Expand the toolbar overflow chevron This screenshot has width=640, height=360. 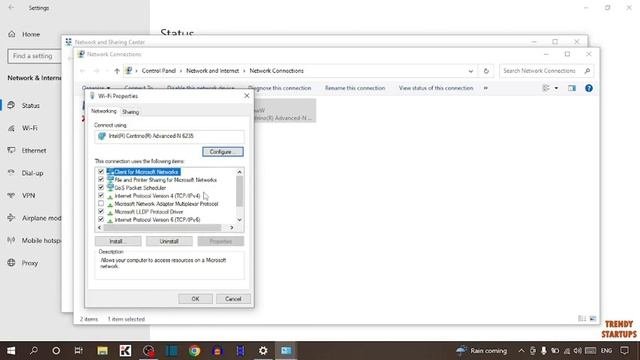point(486,88)
